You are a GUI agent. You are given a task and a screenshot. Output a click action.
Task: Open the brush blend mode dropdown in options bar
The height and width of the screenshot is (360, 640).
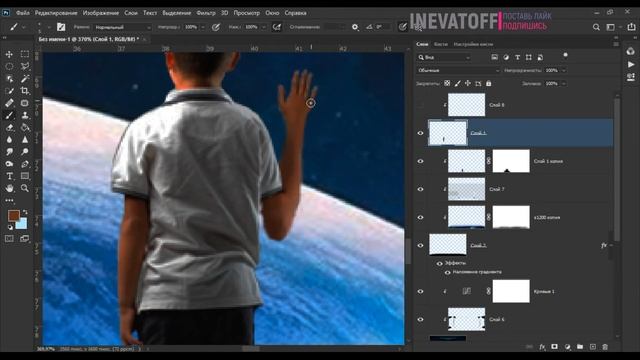point(122,27)
